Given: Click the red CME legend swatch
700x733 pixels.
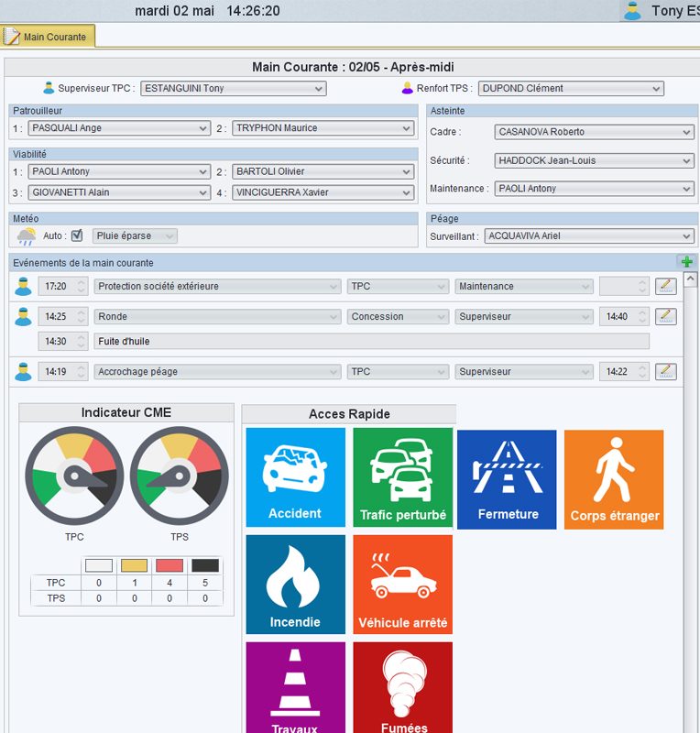Looking at the screenshot, I should pyautogui.click(x=170, y=565).
